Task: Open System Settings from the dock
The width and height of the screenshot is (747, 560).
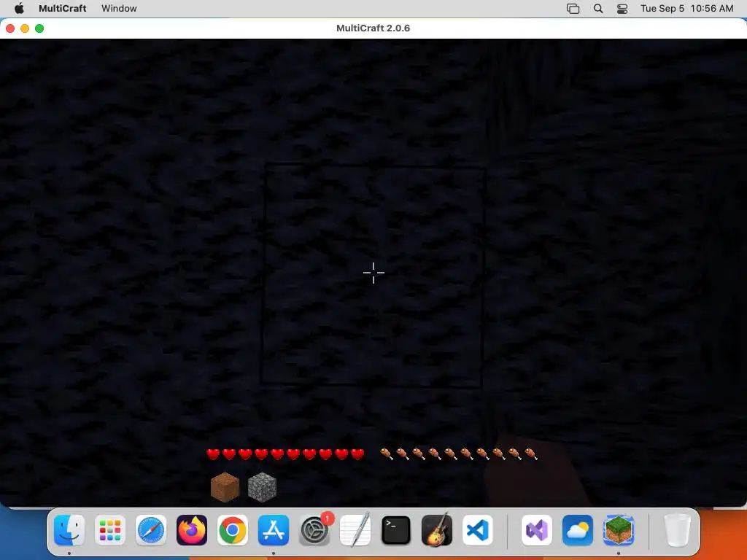Action: click(x=314, y=530)
